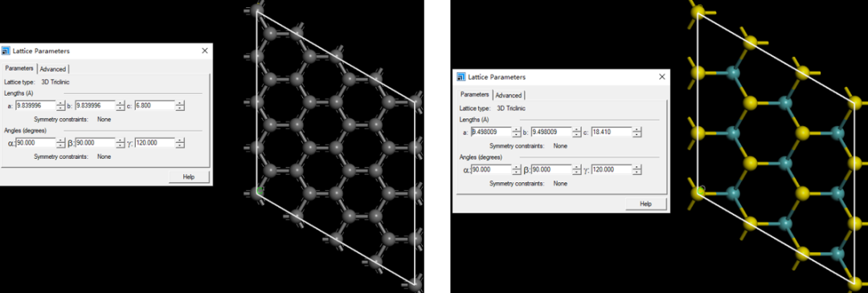Close the Lattice Parameters dialog showing c=18.410

click(661, 77)
